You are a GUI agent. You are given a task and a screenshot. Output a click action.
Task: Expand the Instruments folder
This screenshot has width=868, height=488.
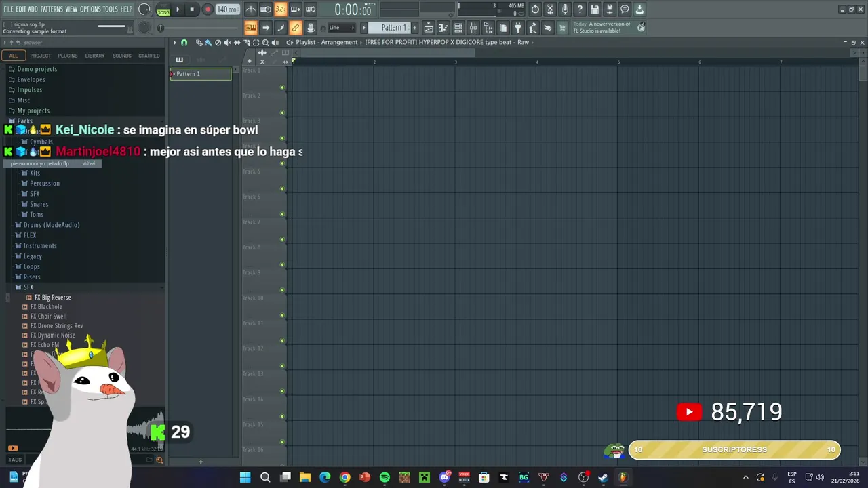pos(40,245)
